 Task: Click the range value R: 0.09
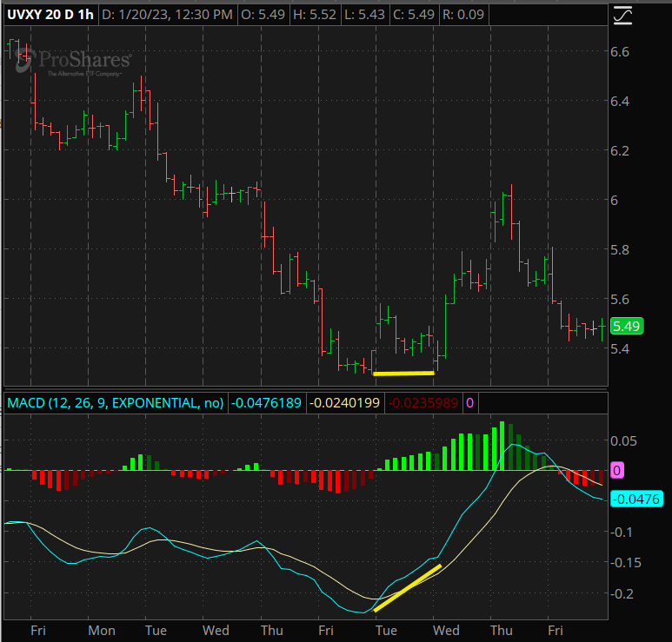463,15
